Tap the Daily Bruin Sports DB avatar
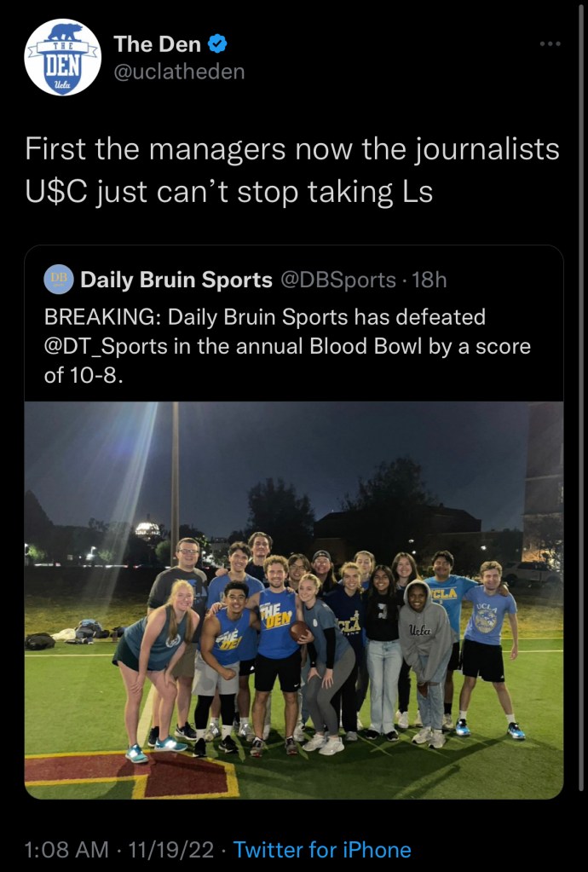The height and width of the screenshot is (872, 588). [x=60, y=279]
